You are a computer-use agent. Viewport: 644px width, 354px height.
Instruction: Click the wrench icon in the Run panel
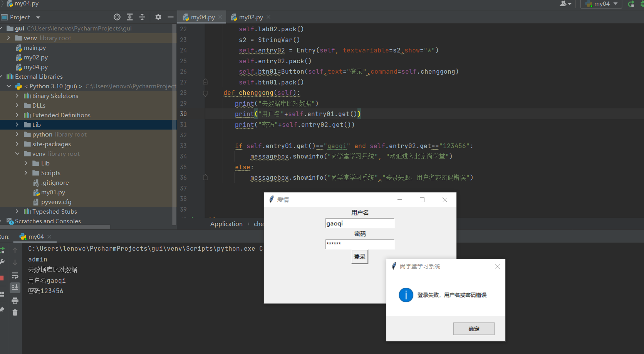pyautogui.click(x=2, y=262)
